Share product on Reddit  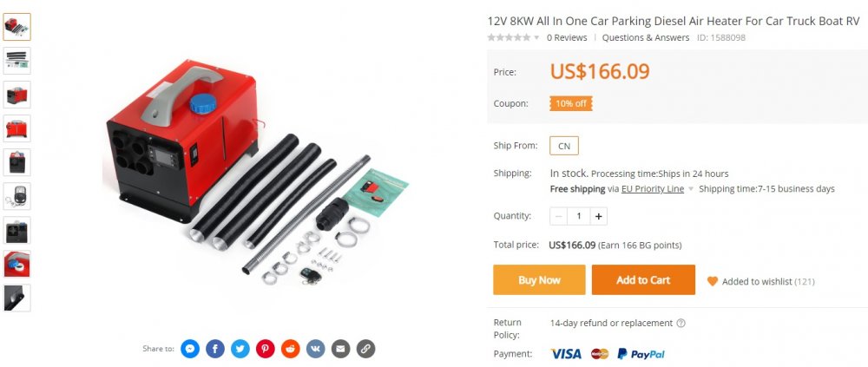click(291, 349)
